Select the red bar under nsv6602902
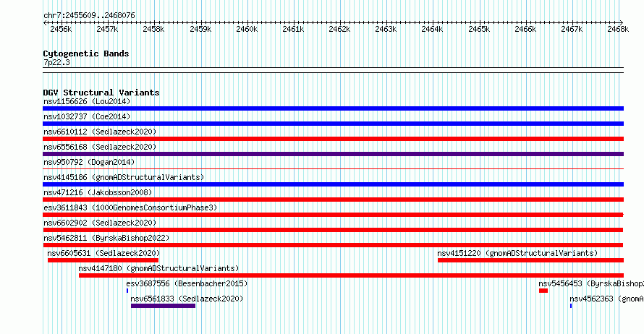This screenshot has width=644, height=334. (x=333, y=230)
